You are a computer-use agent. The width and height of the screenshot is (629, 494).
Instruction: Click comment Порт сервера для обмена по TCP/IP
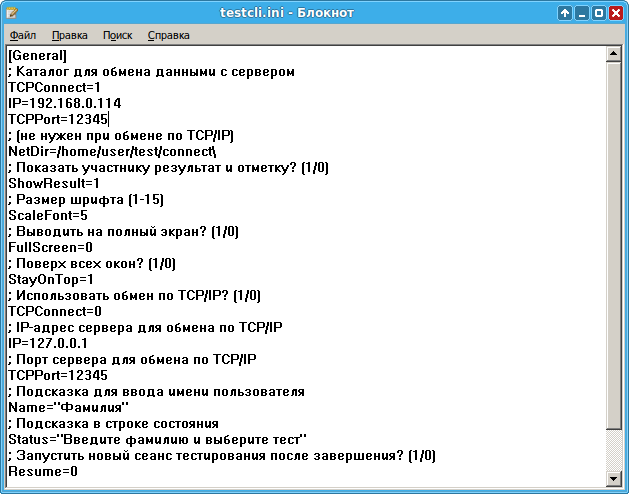pyautogui.click(x=132, y=359)
